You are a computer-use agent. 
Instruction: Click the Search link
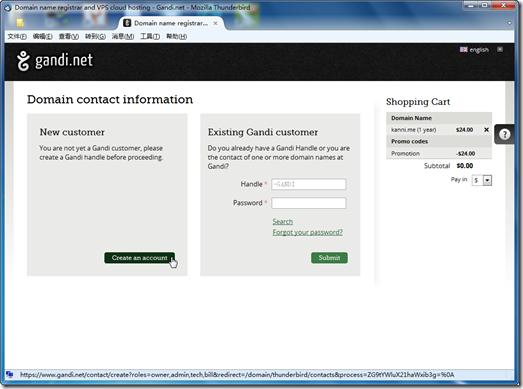(283, 222)
